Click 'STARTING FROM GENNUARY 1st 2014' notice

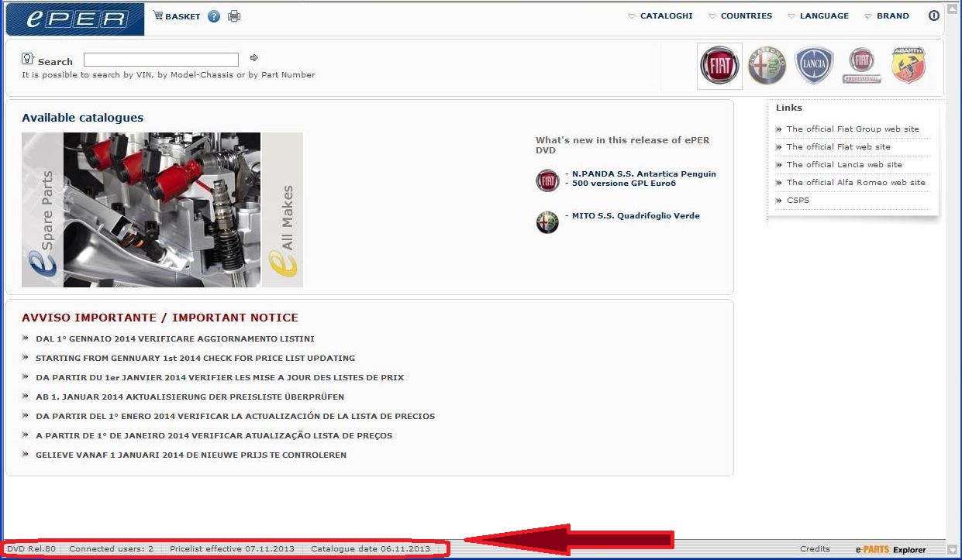click(x=195, y=359)
